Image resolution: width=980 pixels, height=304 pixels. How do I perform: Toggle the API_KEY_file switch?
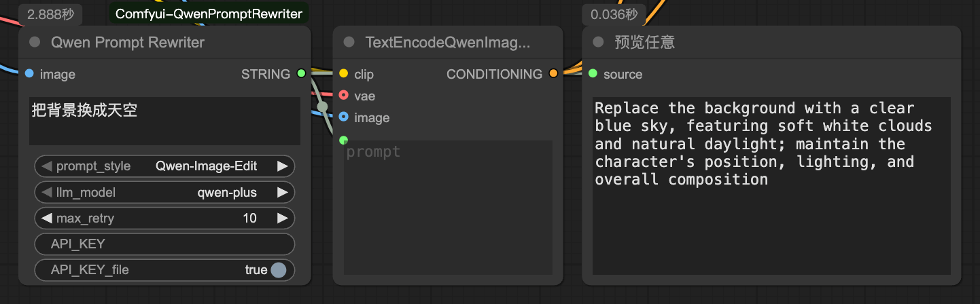coord(278,270)
